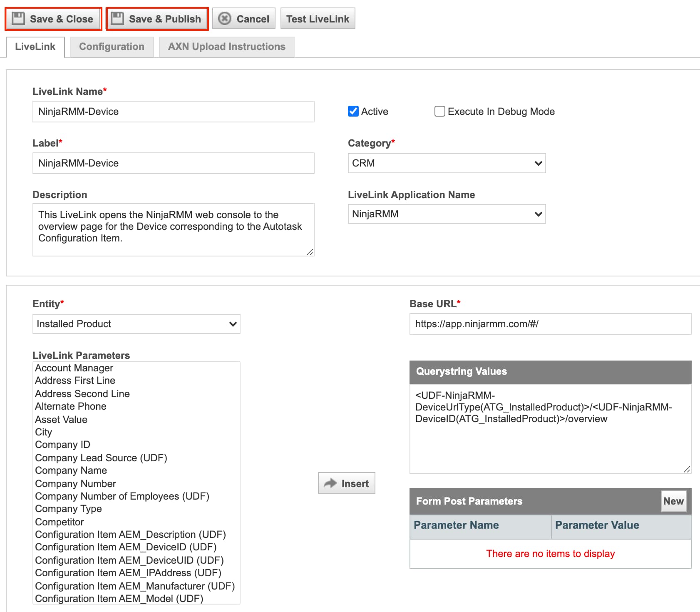700x612 pixels.
Task: Click into the Base URL field
Action: (x=550, y=324)
